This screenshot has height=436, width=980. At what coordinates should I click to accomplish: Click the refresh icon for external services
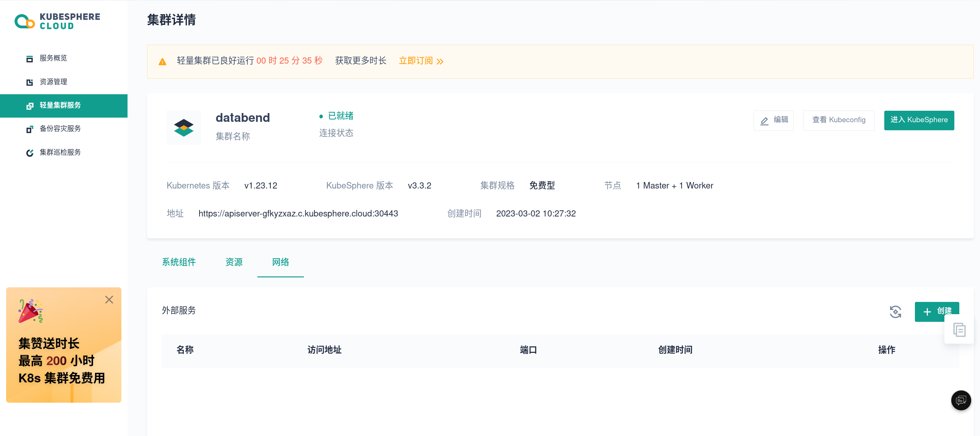[x=895, y=312]
